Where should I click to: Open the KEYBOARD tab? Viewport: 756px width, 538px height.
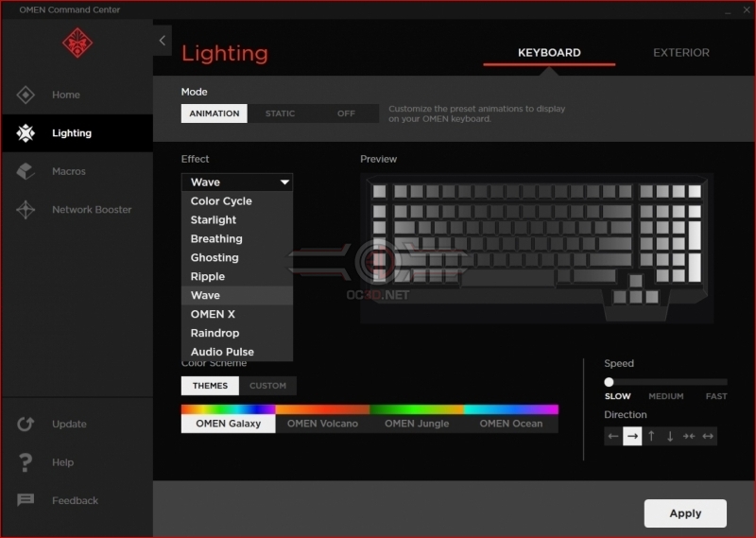click(549, 53)
